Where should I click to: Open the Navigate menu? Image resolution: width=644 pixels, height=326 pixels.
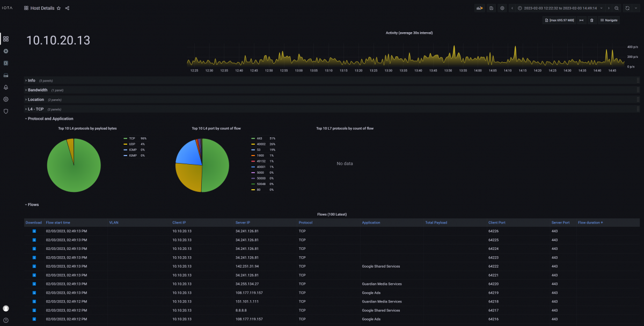tap(609, 20)
